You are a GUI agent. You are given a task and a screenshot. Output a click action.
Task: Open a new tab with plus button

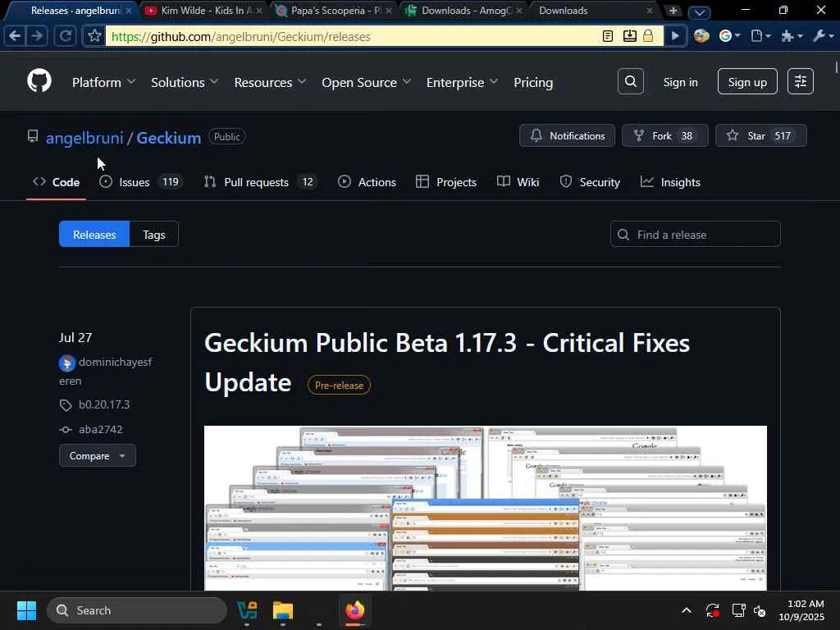click(673, 11)
